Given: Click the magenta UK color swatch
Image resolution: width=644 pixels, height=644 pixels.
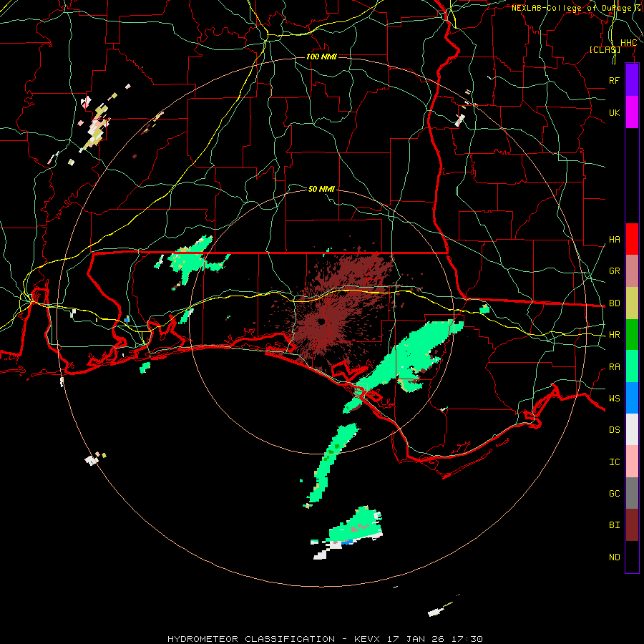Looking at the screenshot, I should (632, 112).
